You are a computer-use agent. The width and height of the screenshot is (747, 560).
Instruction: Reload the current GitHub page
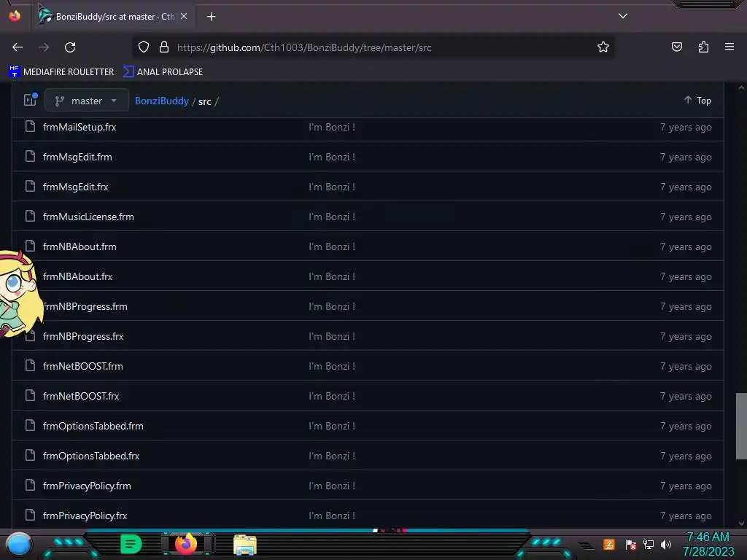70,47
